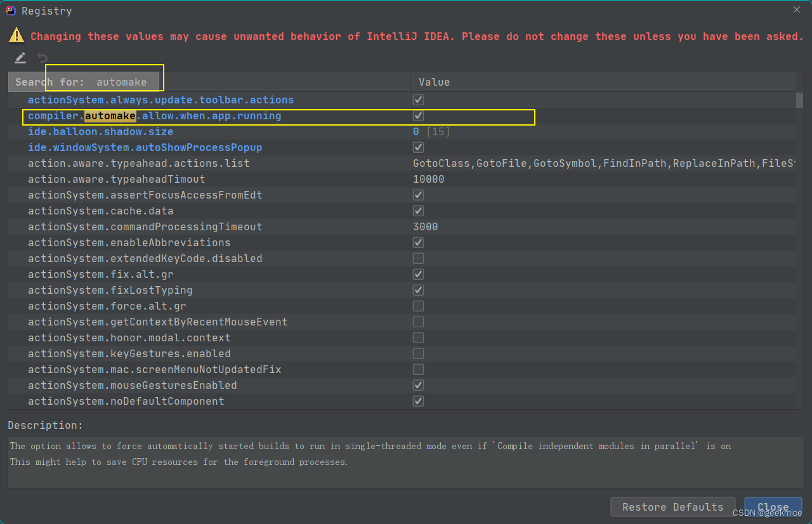Toggle actionSystem.mouseGesturesEnabled checkbox
The width and height of the screenshot is (812, 524).
pyautogui.click(x=418, y=385)
